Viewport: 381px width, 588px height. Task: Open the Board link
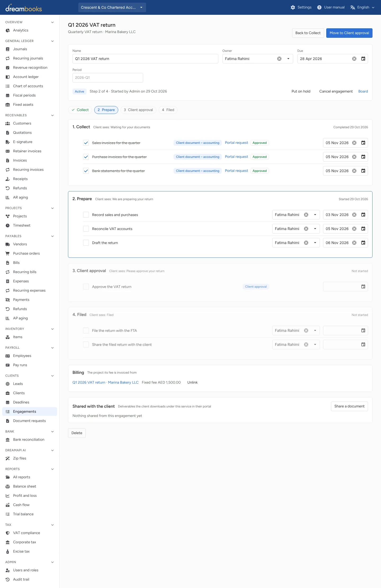363,91
